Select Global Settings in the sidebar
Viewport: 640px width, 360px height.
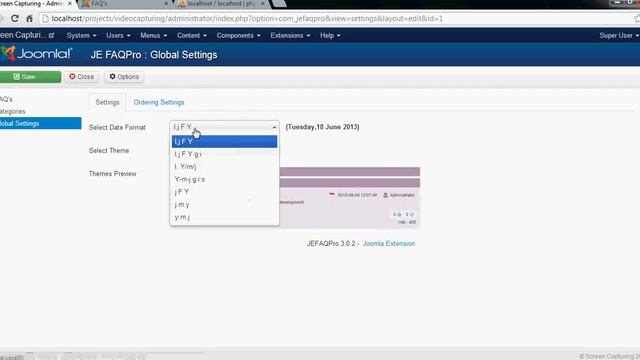(x=40, y=123)
